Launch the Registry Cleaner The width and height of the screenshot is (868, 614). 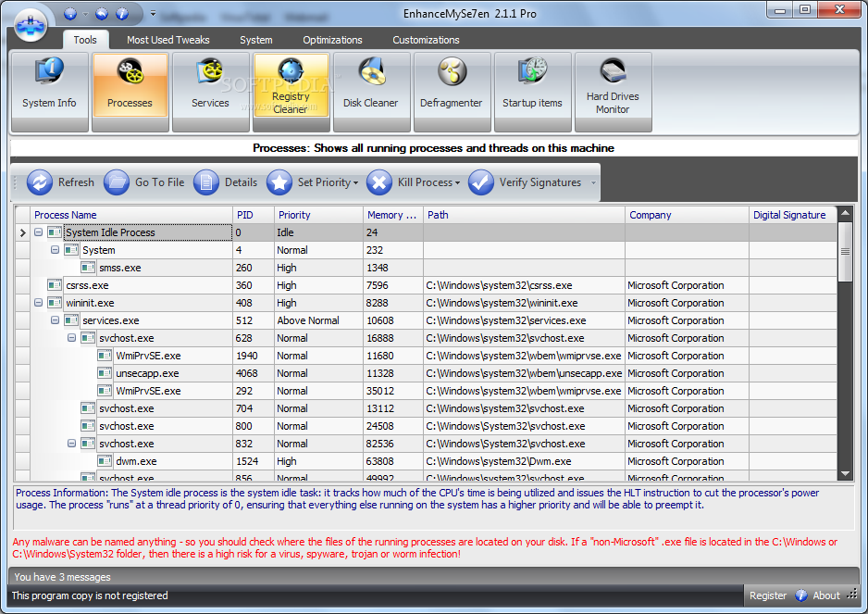[291, 90]
